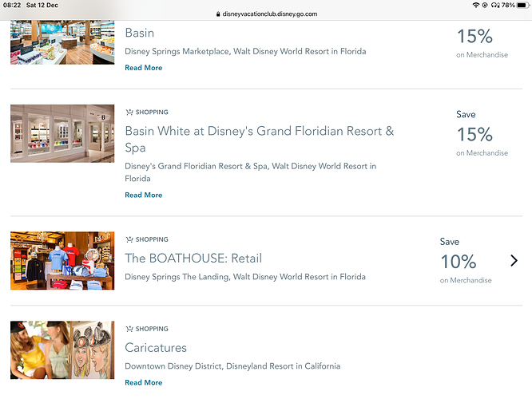The height and width of the screenshot is (399, 532).
Task: Click SHOPPING category label above Caricatures
Action: 152,329
